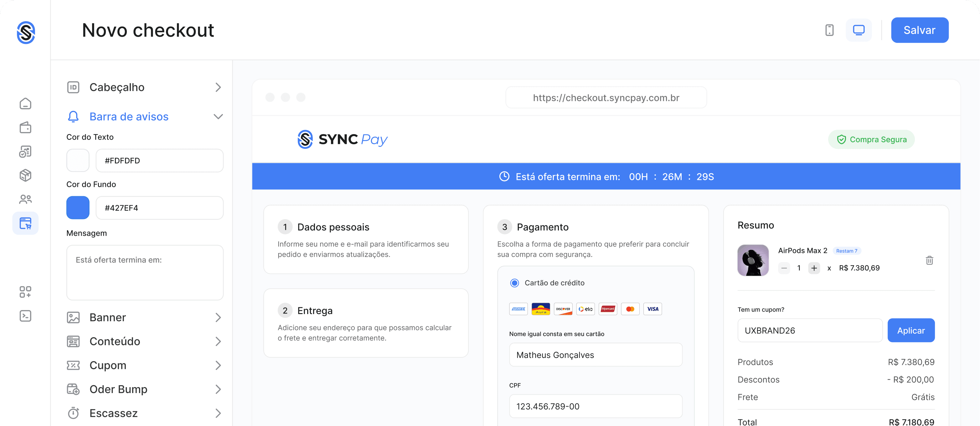Open the customers people icon in the sidebar

coord(25,199)
